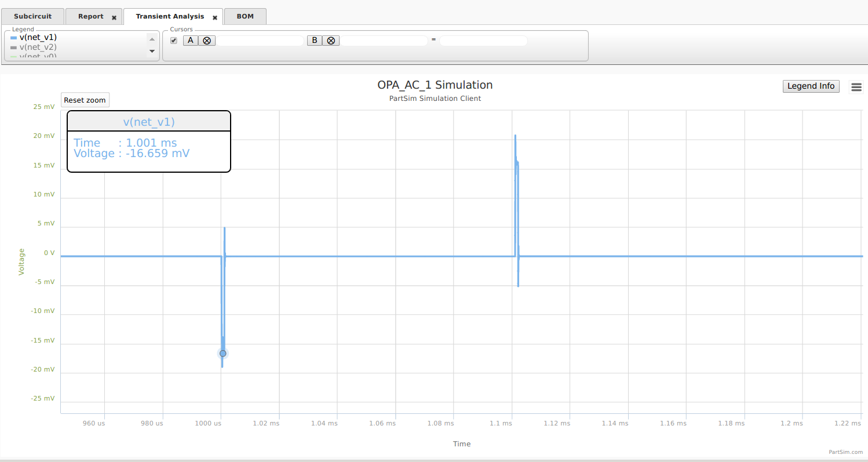Activate cursor B button
The height and width of the screenshot is (462, 868).
(315, 41)
